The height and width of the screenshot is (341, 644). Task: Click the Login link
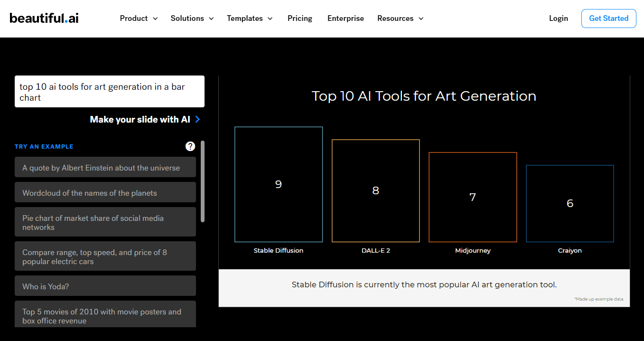559,18
